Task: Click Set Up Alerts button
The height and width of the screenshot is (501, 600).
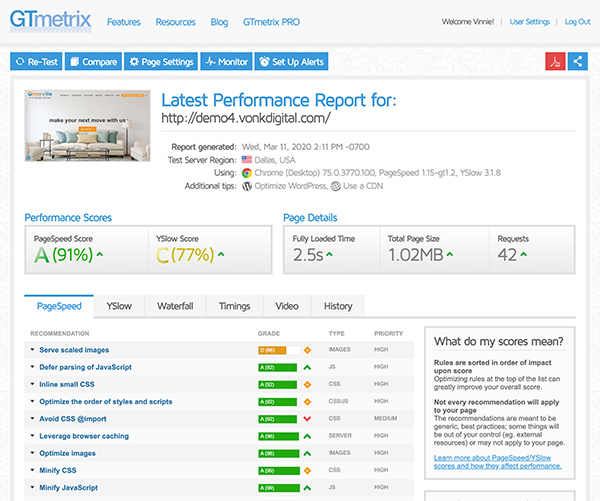Action: 291,61
